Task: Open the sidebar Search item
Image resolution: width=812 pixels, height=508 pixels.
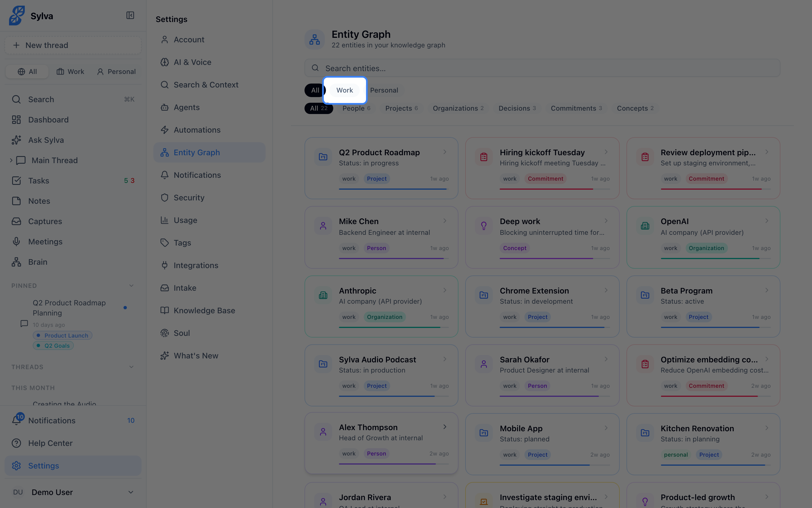Action: (73, 99)
